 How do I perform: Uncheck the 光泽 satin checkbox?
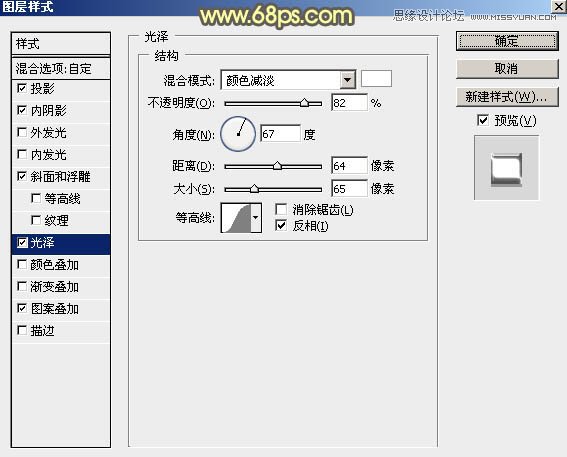[22, 243]
